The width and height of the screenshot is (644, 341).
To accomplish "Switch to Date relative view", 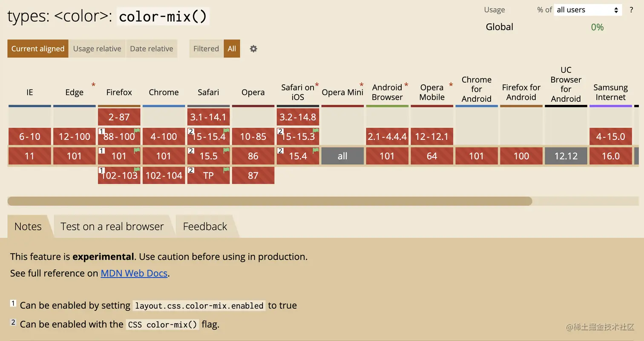I will click(152, 49).
